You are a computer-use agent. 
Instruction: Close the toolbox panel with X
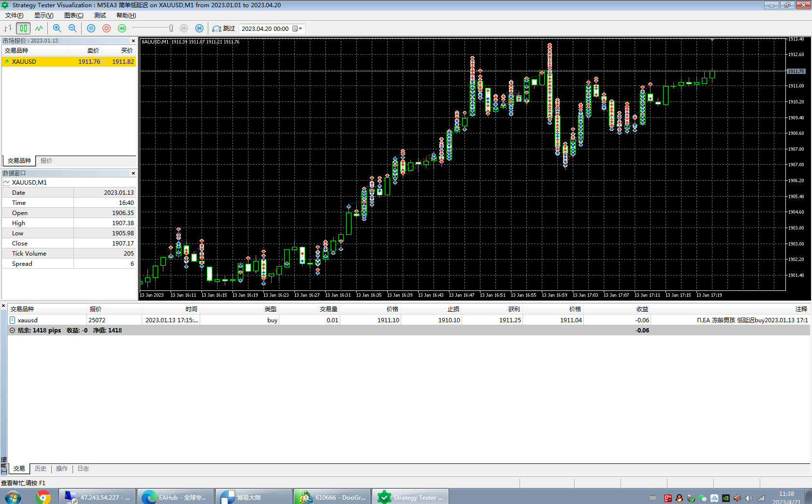(3, 306)
